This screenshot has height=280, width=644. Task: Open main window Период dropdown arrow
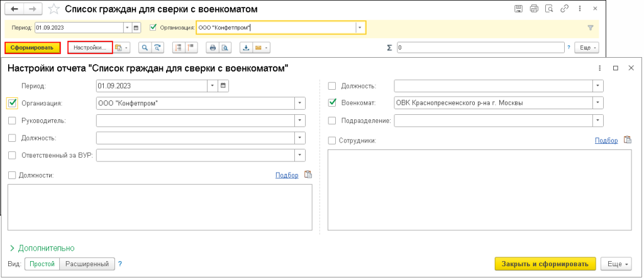tap(127, 28)
